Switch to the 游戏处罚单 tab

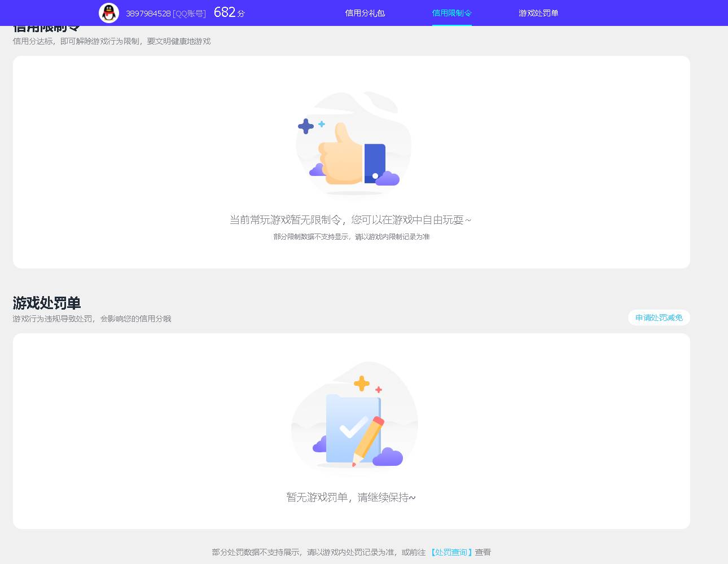pyautogui.click(x=538, y=13)
